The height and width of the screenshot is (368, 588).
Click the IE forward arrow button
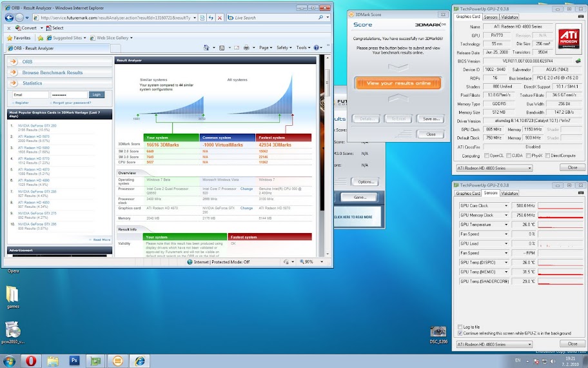19,17
